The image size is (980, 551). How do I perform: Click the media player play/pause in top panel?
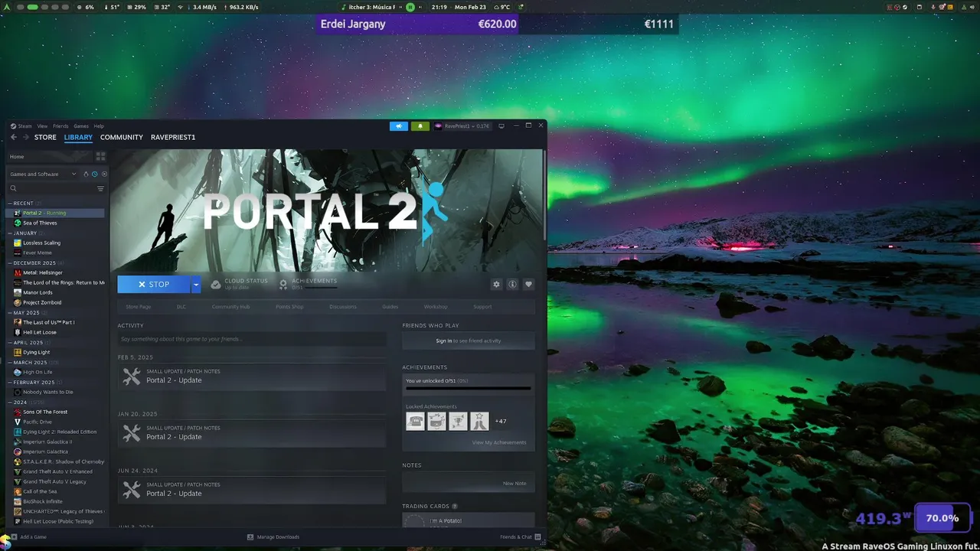click(410, 7)
